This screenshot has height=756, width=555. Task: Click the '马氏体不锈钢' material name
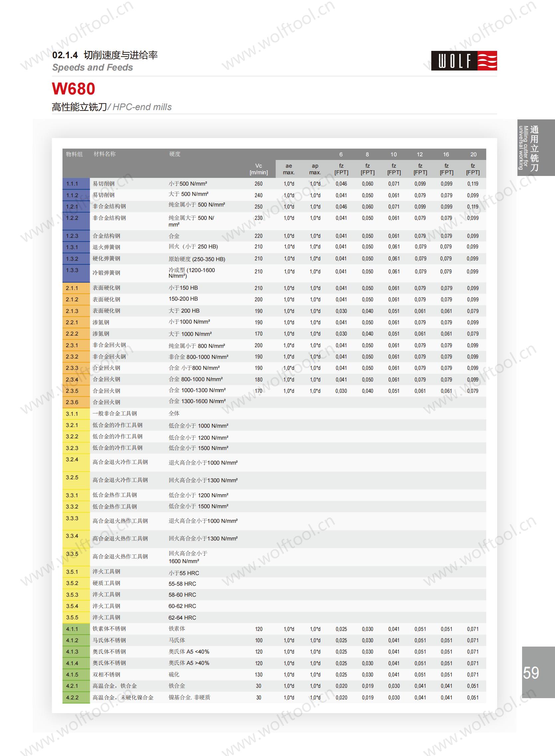pyautogui.click(x=109, y=640)
